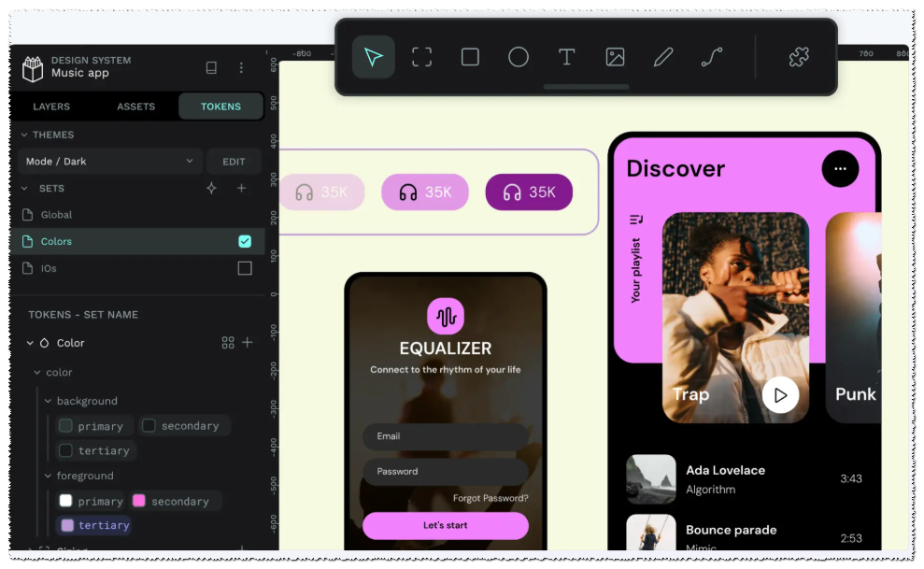This screenshot has height=569, width=924.
Task: Click the medium pink 35K badge
Action: pyautogui.click(x=425, y=192)
